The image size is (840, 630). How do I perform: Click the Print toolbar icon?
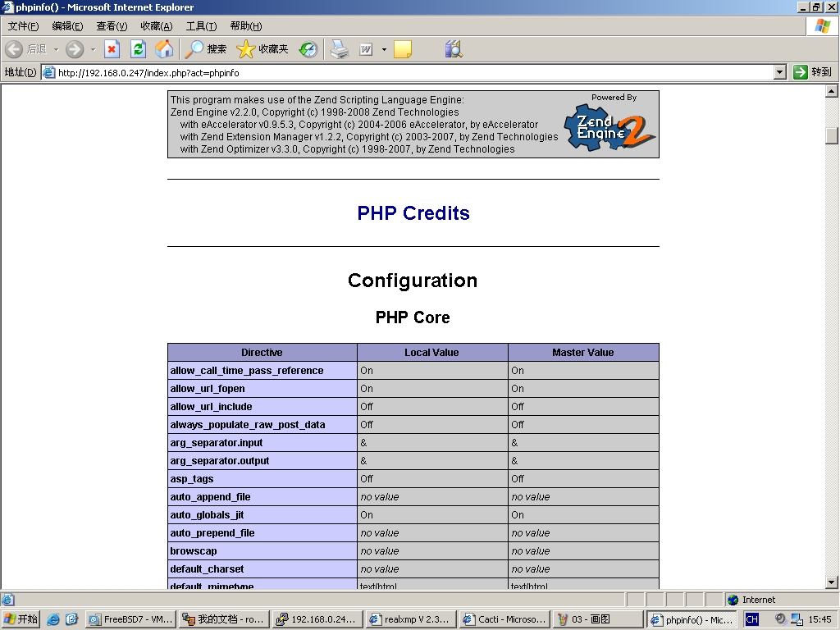(340, 49)
